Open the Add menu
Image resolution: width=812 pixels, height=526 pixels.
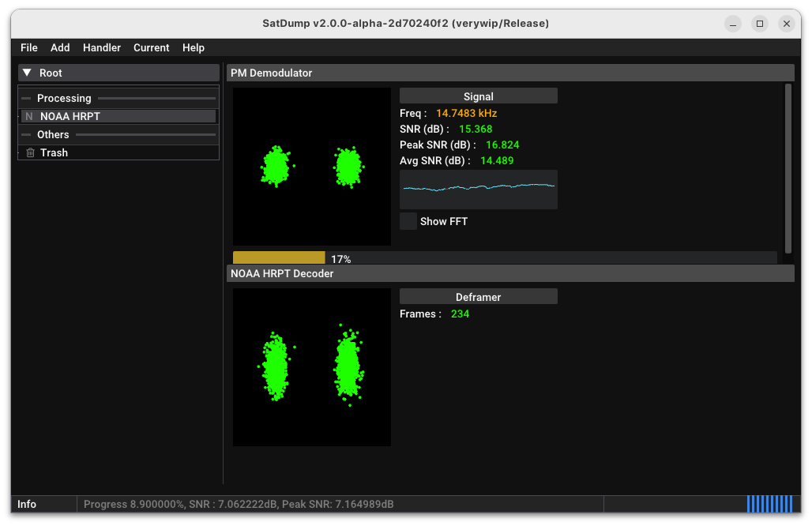click(60, 47)
